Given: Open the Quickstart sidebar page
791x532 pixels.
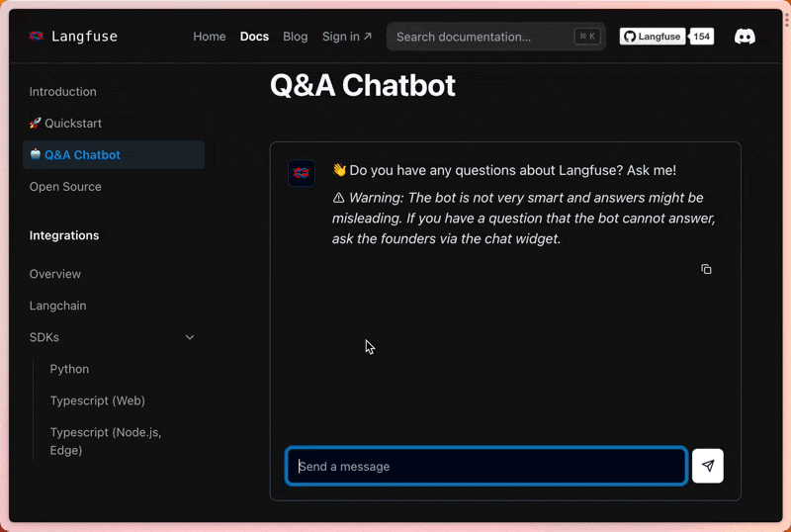Looking at the screenshot, I should pos(65,124).
